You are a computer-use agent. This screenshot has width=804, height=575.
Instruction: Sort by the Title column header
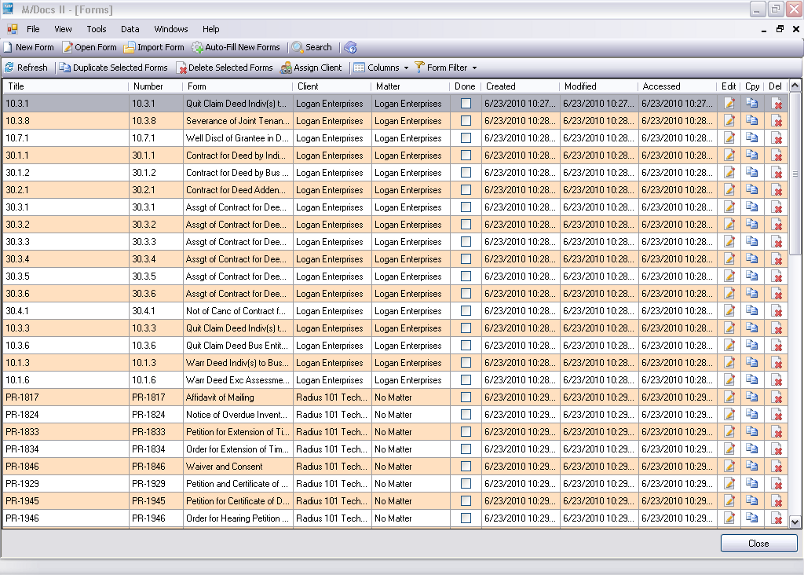tap(66, 86)
